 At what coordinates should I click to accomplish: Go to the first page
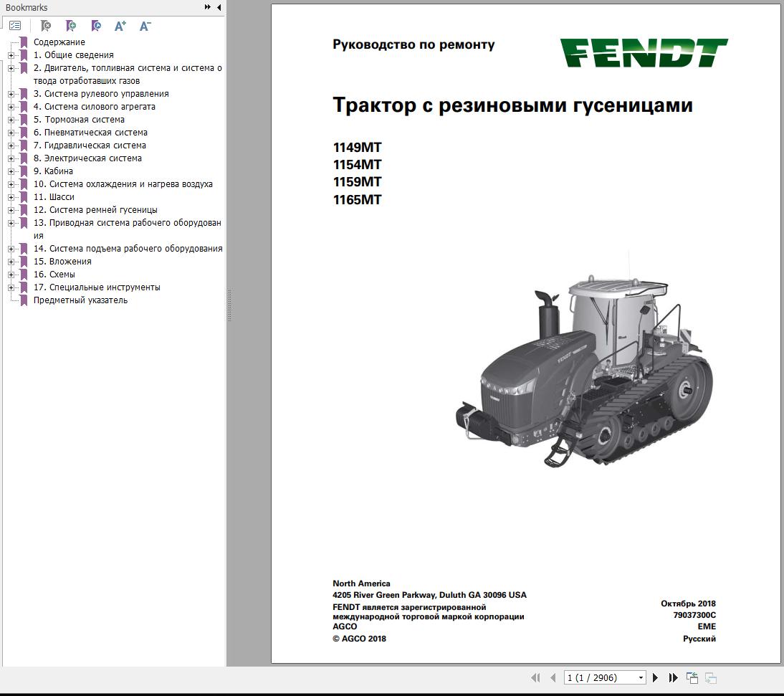pos(535,677)
